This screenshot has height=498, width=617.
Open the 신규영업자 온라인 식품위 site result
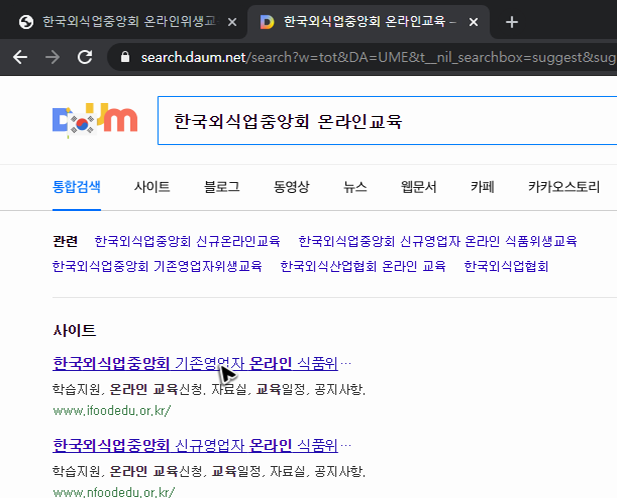[195, 445]
